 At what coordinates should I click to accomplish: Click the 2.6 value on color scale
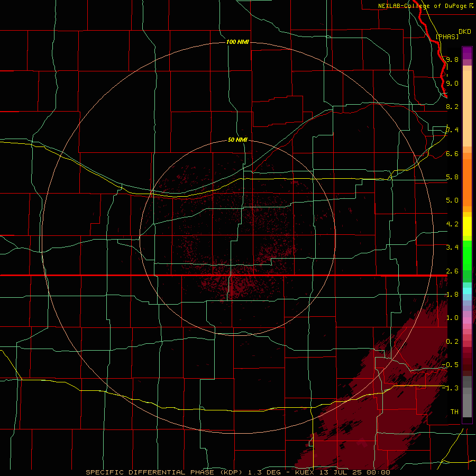point(452,271)
